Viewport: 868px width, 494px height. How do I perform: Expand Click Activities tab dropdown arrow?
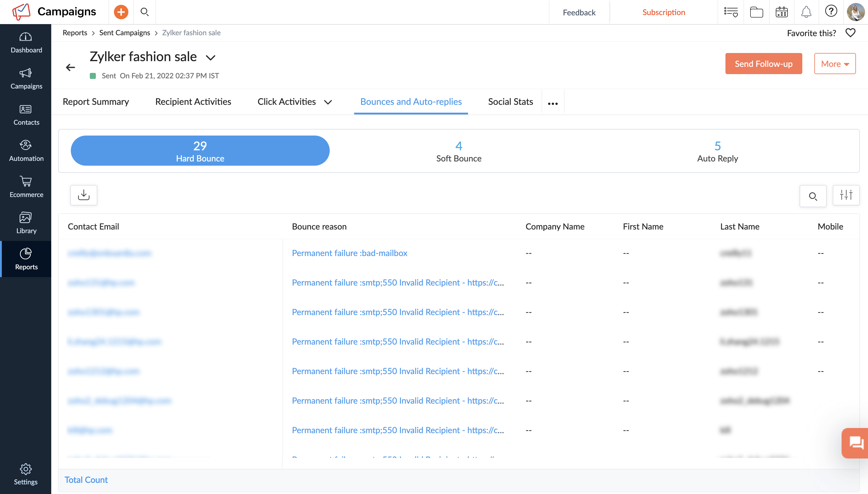coord(328,102)
